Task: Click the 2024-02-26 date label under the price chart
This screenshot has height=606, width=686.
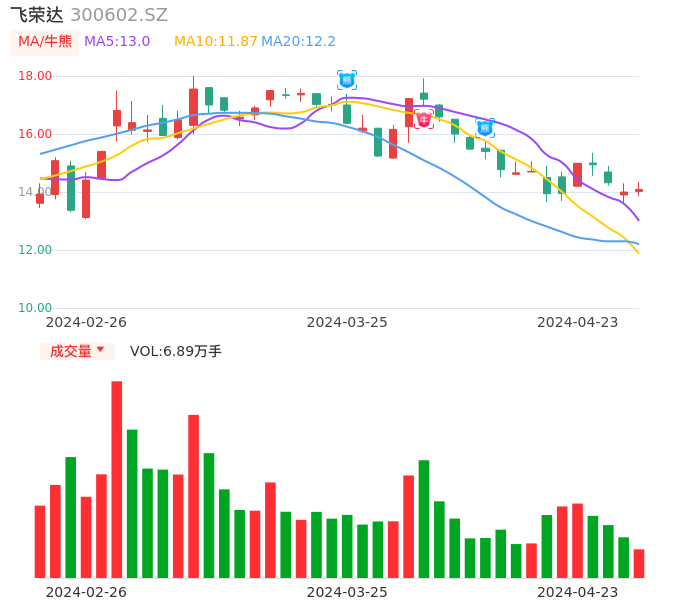Action: [x=86, y=322]
